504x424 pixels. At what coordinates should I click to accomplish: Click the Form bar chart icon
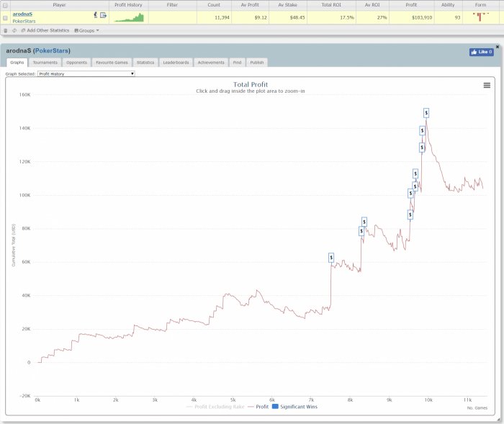point(480,16)
